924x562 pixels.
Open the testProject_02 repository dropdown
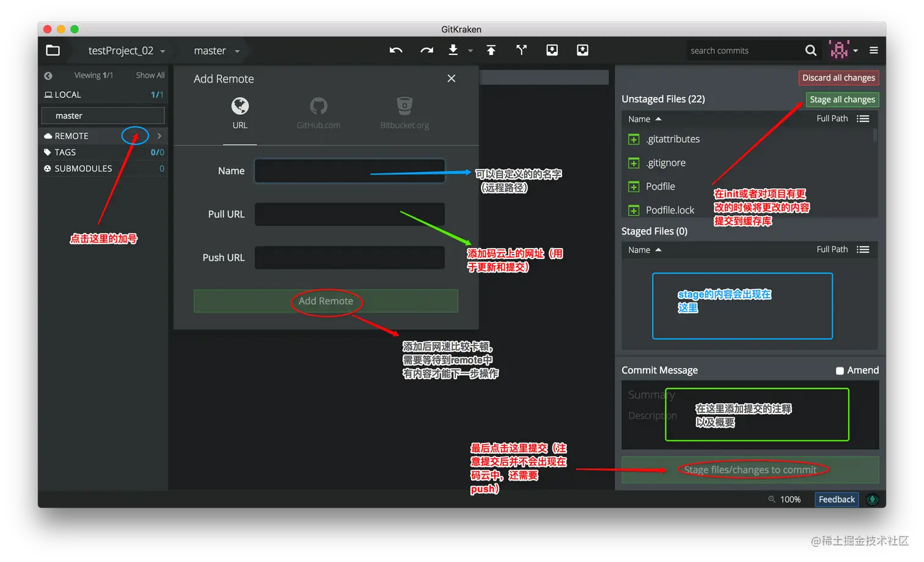[127, 51]
